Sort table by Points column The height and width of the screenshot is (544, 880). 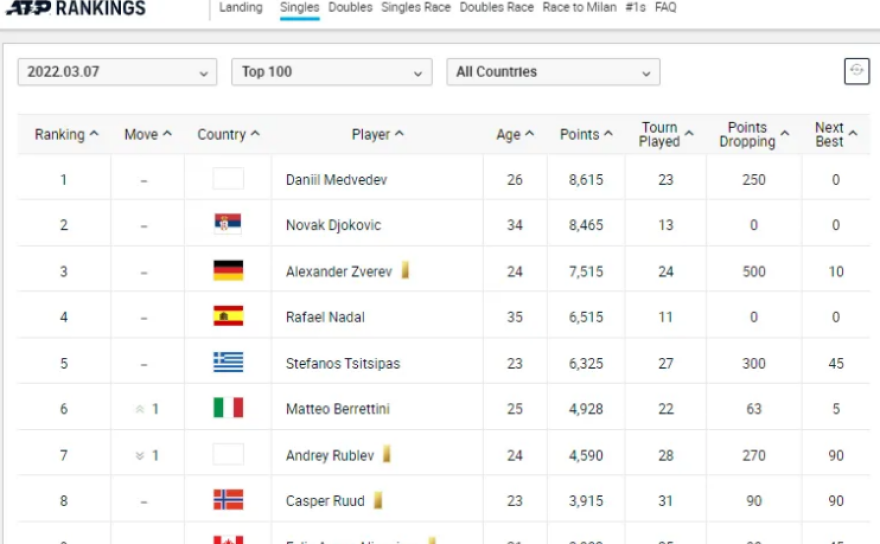[586, 134]
